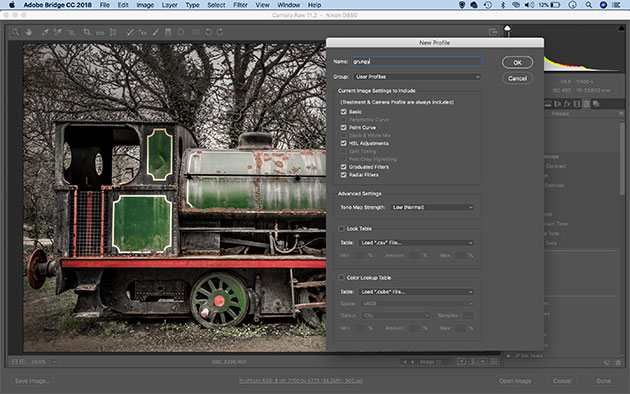This screenshot has width=630, height=394.
Task: Open the Apple menu
Action: [12, 5]
